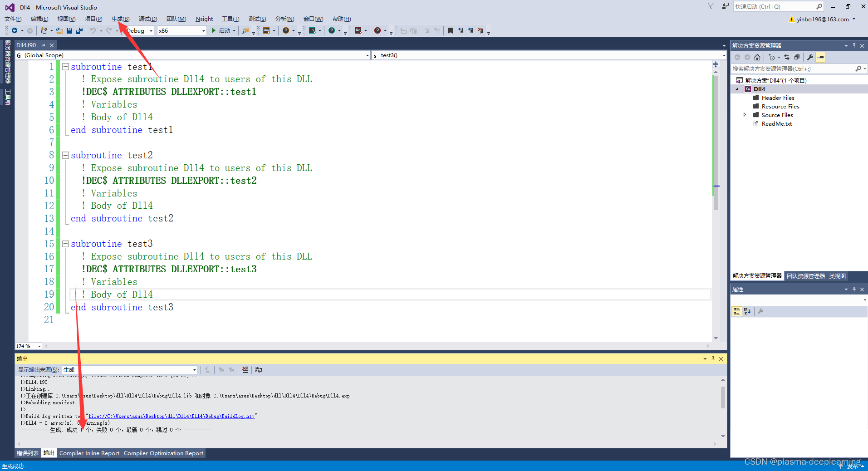Click the Home icon in Solution Explorer
The height and width of the screenshot is (471, 868).
click(x=757, y=57)
